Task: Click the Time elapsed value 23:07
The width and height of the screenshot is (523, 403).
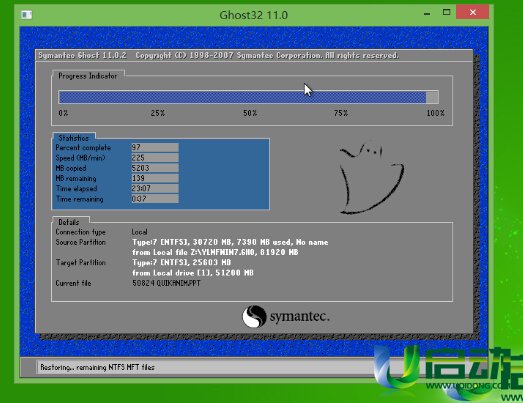Action: [155, 188]
